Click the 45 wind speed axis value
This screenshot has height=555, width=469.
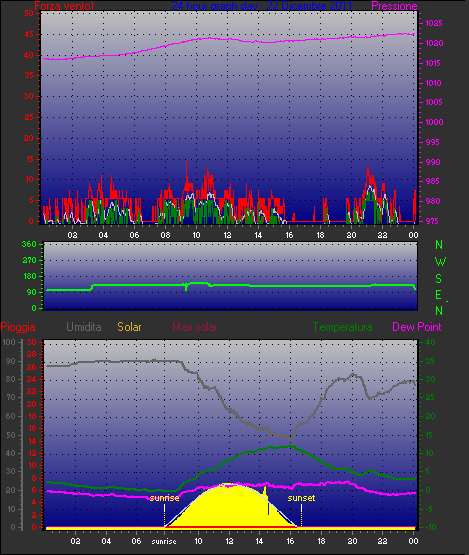coord(29,34)
